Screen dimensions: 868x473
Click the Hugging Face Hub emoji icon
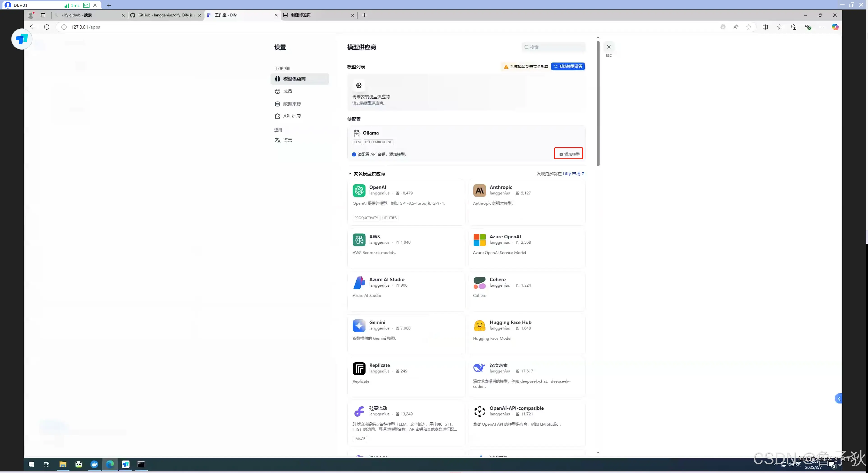(x=479, y=326)
